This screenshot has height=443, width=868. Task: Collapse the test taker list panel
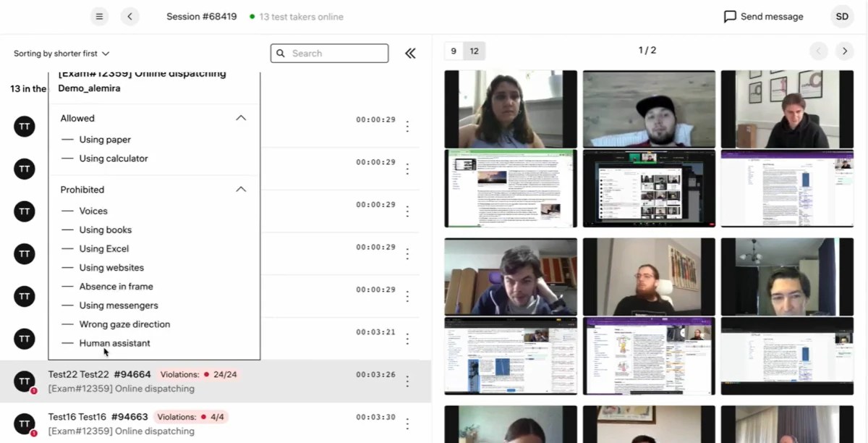point(410,53)
